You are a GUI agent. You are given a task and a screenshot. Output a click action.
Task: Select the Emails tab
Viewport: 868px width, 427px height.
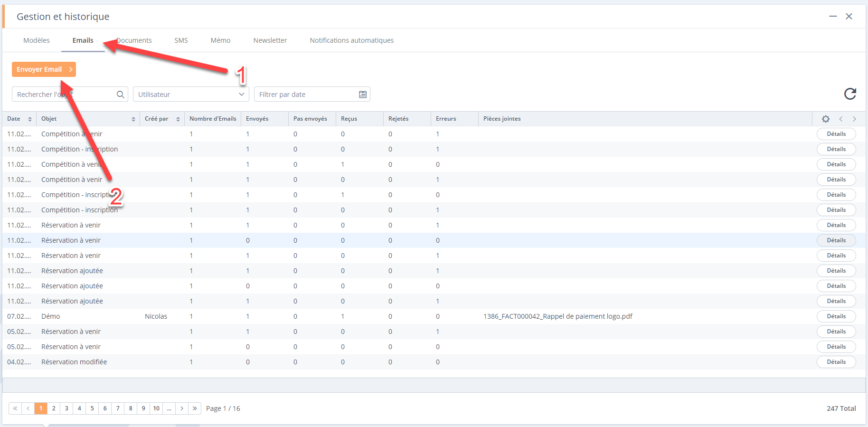pyautogui.click(x=83, y=40)
